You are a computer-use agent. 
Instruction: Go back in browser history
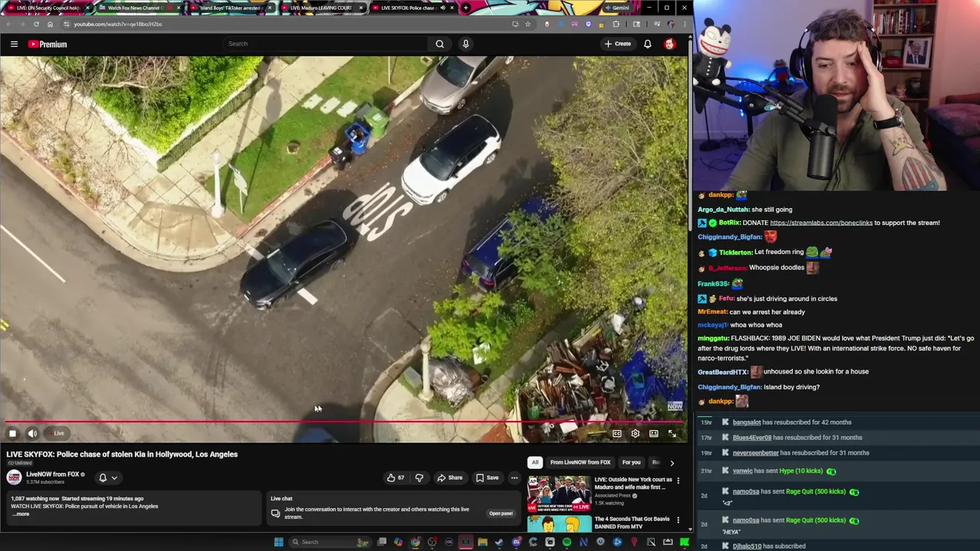pos(8,24)
